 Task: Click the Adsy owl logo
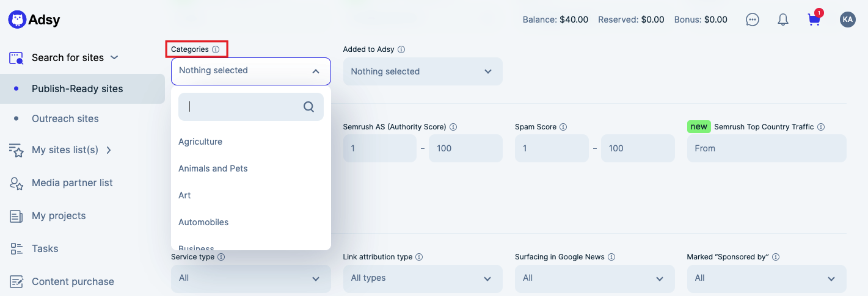pos(17,20)
